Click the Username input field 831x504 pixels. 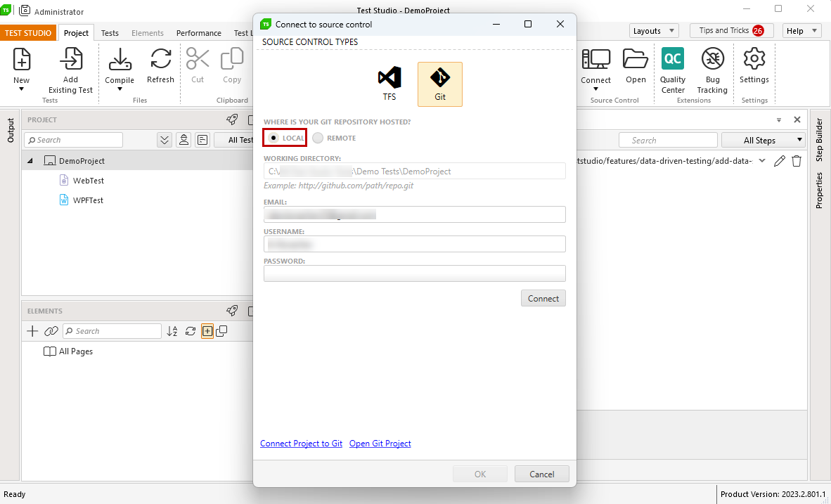click(x=414, y=244)
